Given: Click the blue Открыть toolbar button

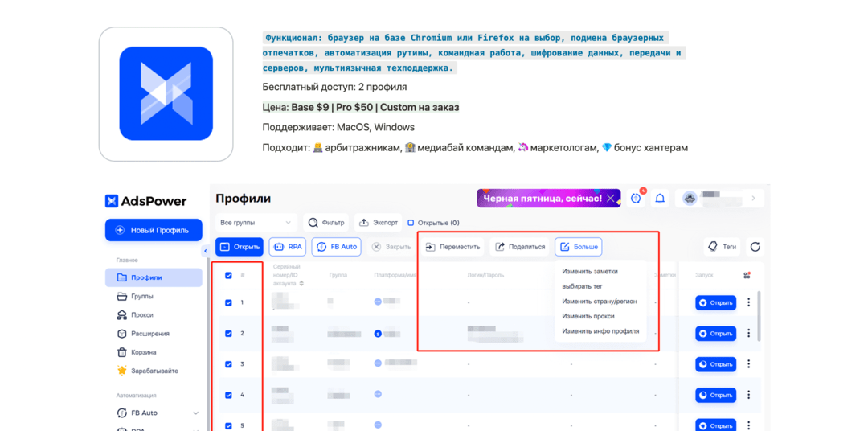Looking at the screenshot, I should 240,247.
